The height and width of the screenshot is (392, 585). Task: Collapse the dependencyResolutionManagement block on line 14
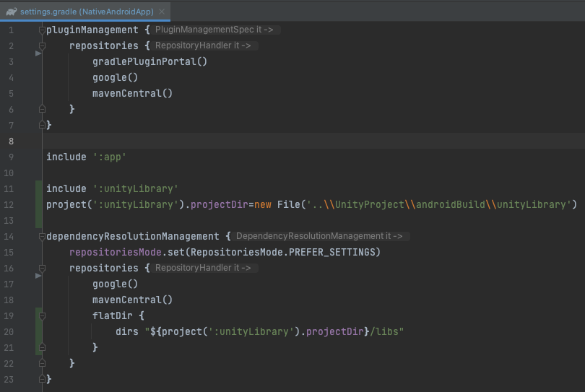coord(42,237)
